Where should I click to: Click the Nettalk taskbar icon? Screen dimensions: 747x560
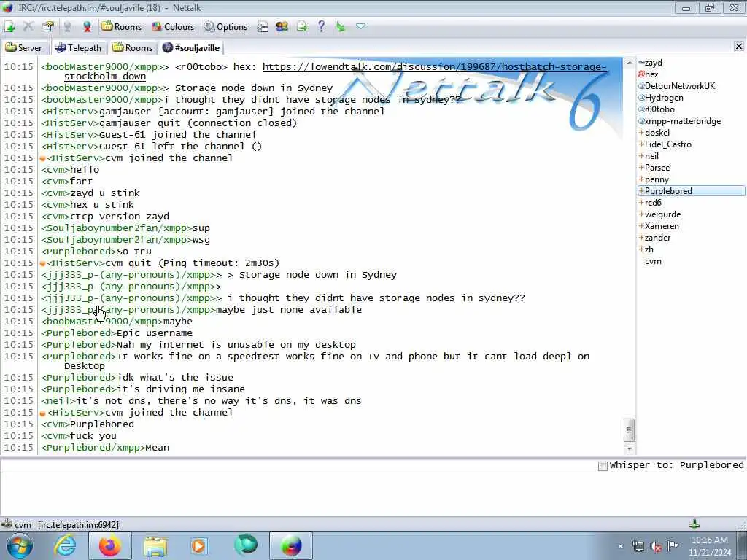click(291, 545)
